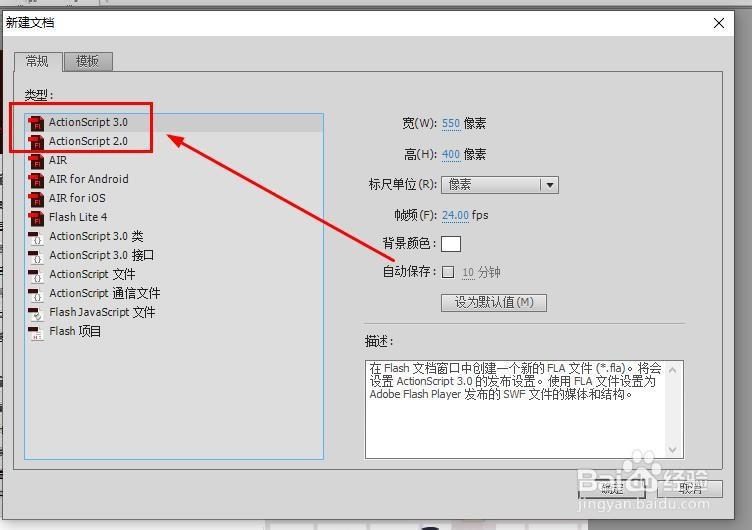The image size is (752, 530).
Task: Click the ActionScript 3.0 接口 script icon
Action: [x=36, y=256]
